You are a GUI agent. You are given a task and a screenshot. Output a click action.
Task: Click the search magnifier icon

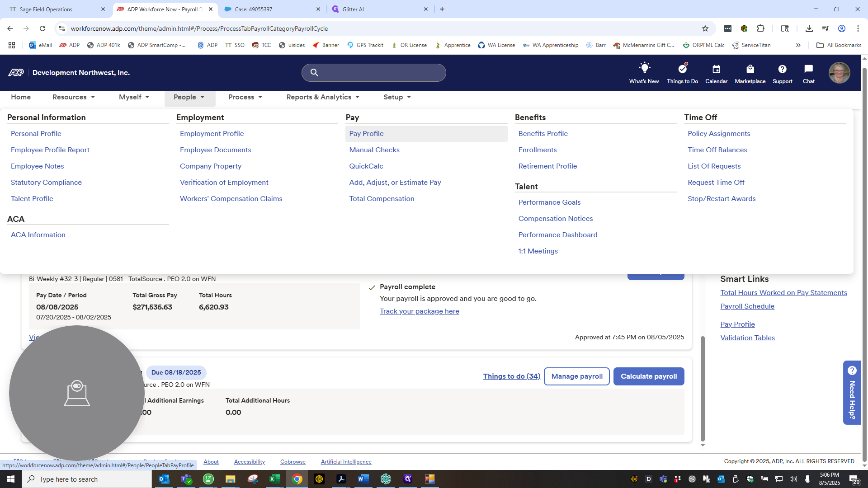click(314, 72)
